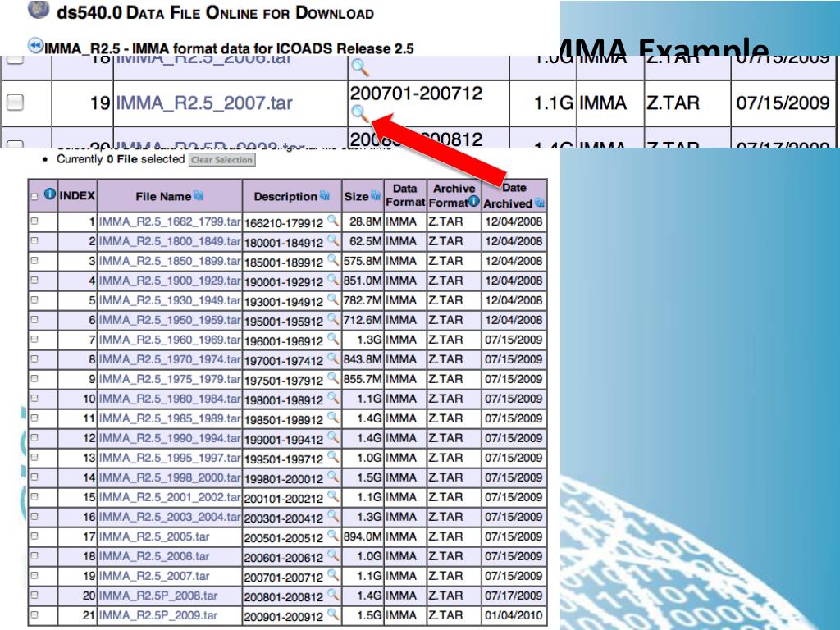Open the magnifier for description 200101-200212
The width and height of the screenshot is (840, 630).
(333, 496)
